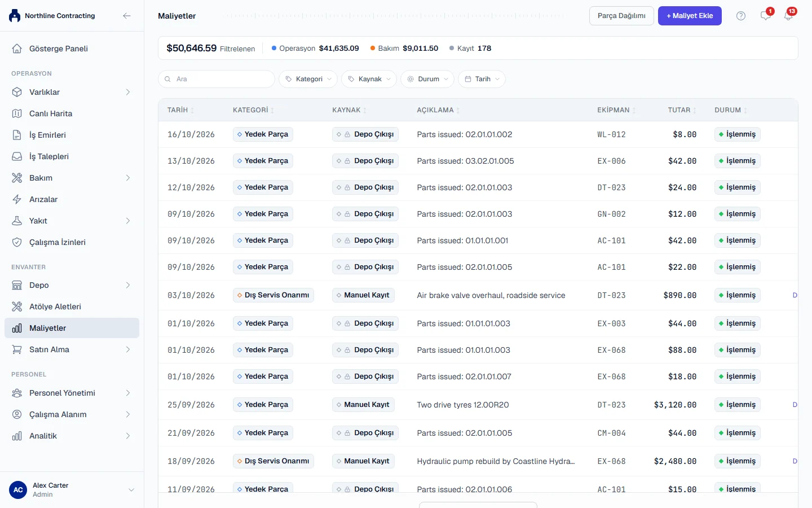Open the notifications bell icon

[x=788, y=16]
